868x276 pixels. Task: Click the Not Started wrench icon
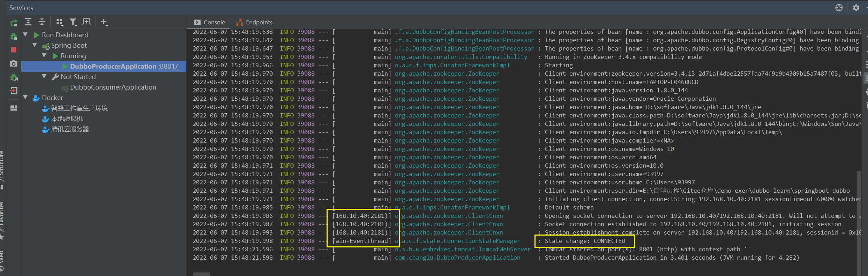(x=55, y=77)
